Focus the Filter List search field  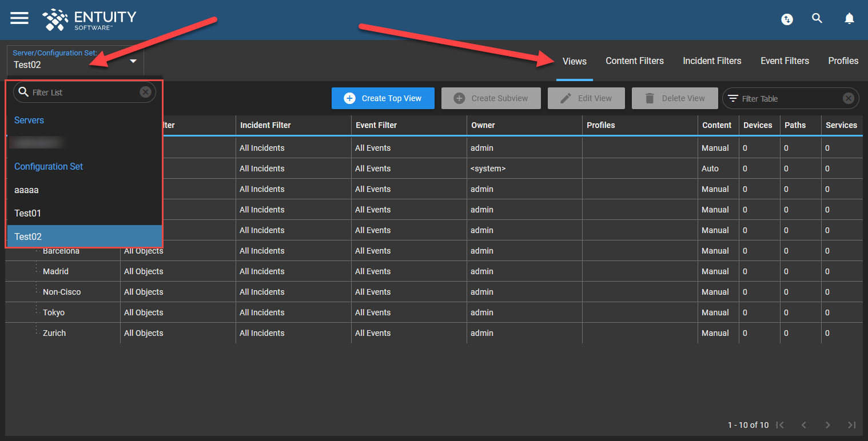click(x=85, y=92)
